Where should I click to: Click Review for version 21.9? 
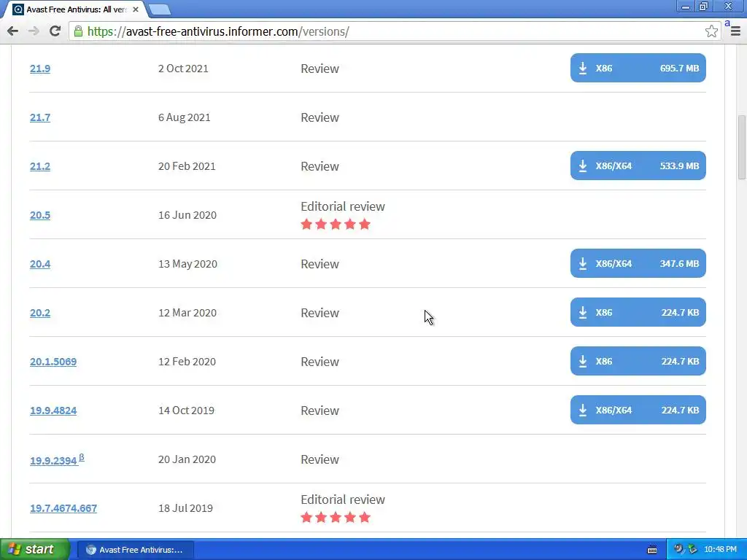click(x=320, y=69)
